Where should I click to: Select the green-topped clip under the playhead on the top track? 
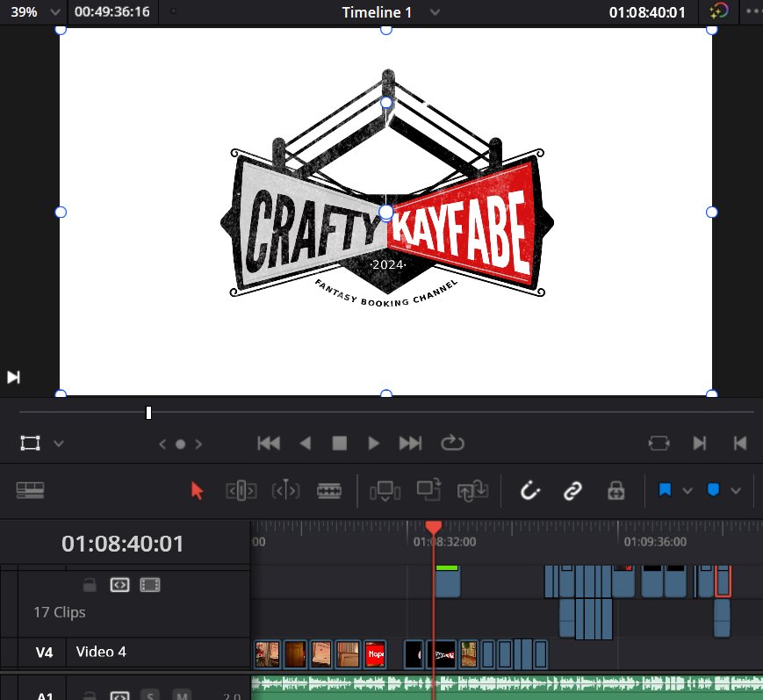pos(447,581)
